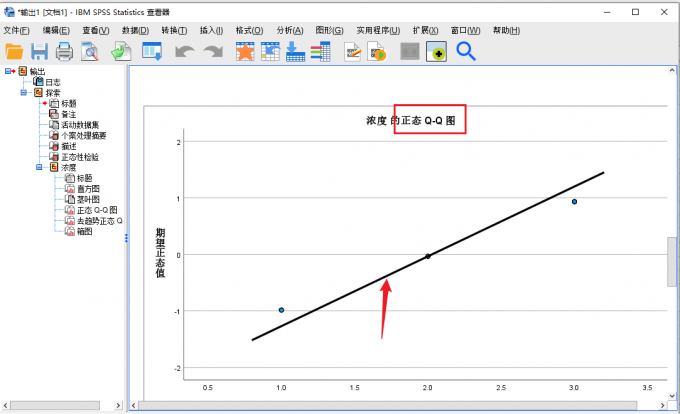
Task: Click the redo arrow icon
Action: tap(213, 52)
